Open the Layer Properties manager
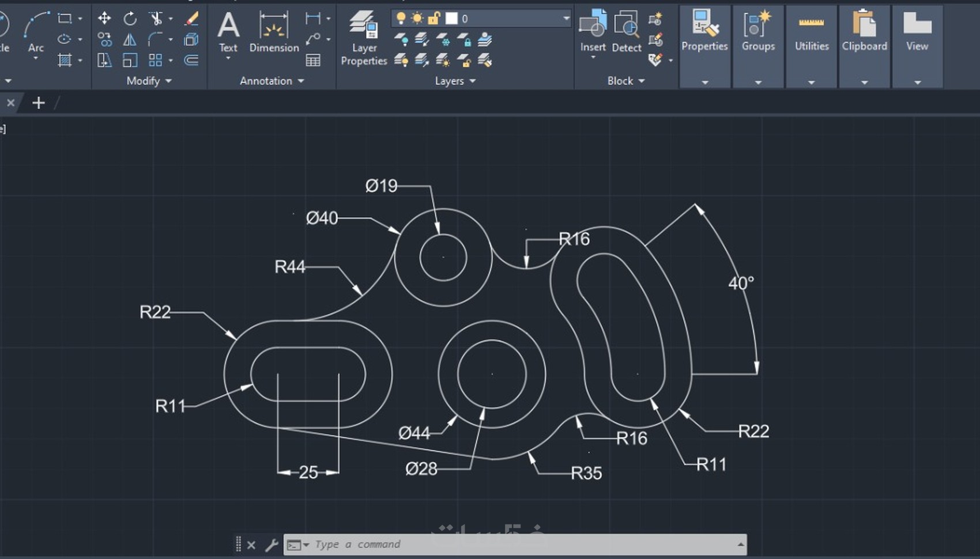The height and width of the screenshot is (559, 980). tap(364, 38)
